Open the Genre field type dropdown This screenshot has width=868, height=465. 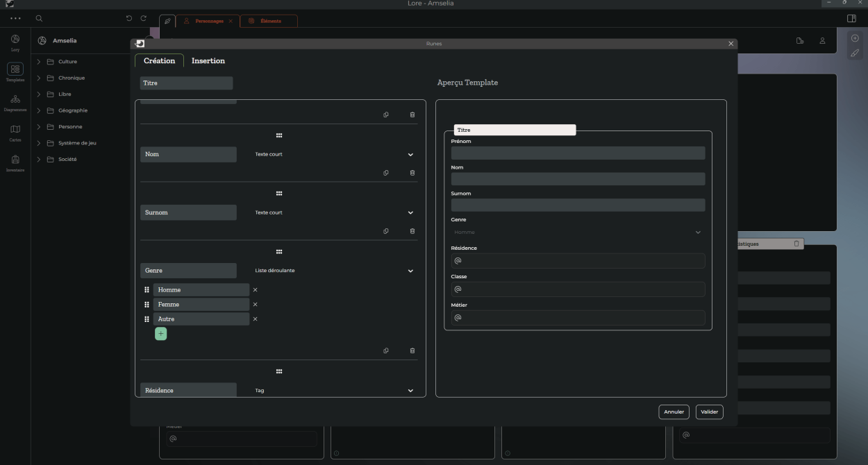click(x=410, y=271)
